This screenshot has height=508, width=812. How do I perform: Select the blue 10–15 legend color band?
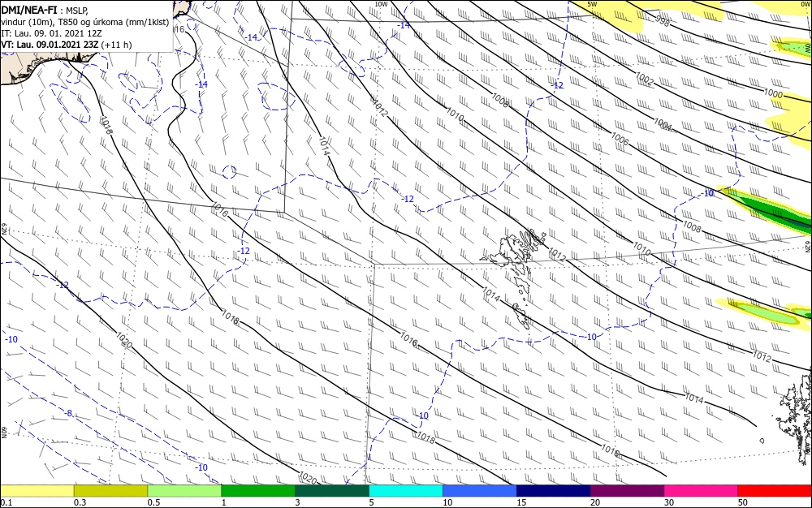480,491
